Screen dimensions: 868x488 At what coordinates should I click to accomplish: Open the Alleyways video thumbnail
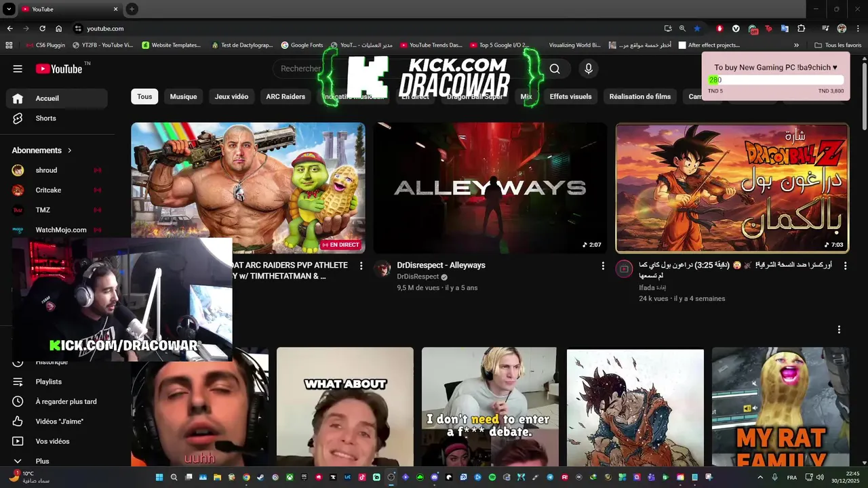[x=490, y=188]
